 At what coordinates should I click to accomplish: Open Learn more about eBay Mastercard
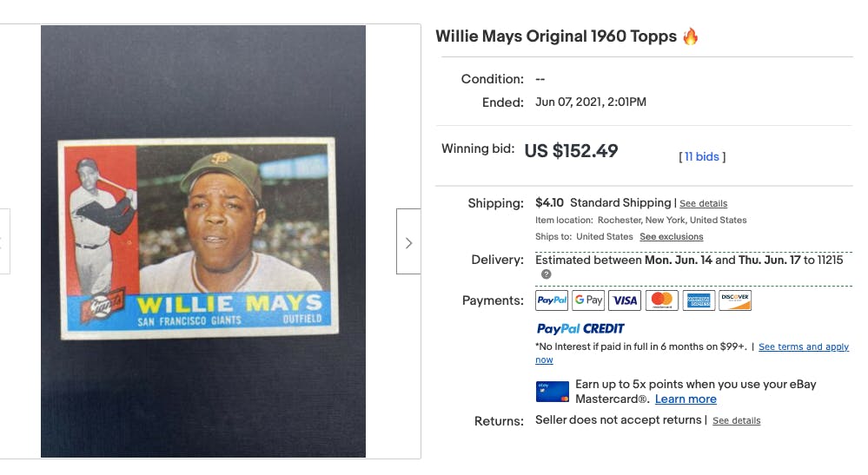(686, 399)
